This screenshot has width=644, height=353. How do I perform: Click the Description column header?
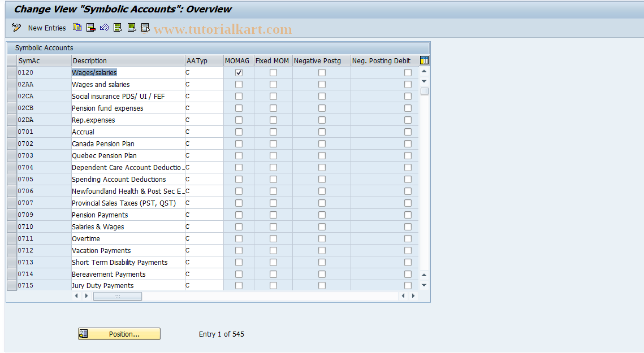[x=128, y=61]
